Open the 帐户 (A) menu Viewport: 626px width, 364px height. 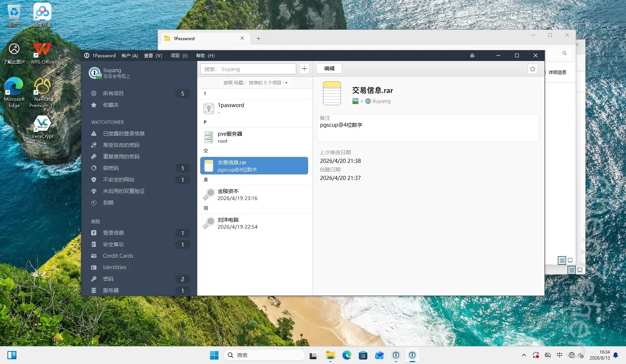click(x=130, y=56)
